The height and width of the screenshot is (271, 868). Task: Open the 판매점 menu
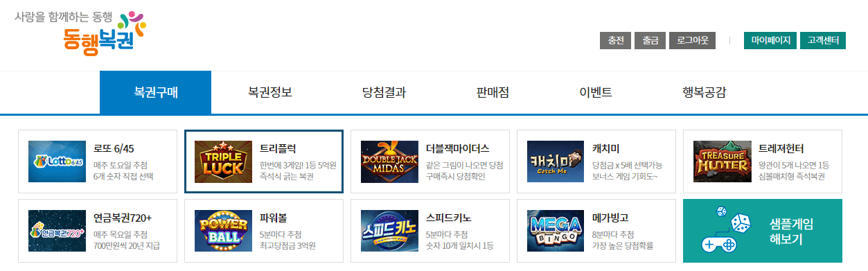(493, 92)
